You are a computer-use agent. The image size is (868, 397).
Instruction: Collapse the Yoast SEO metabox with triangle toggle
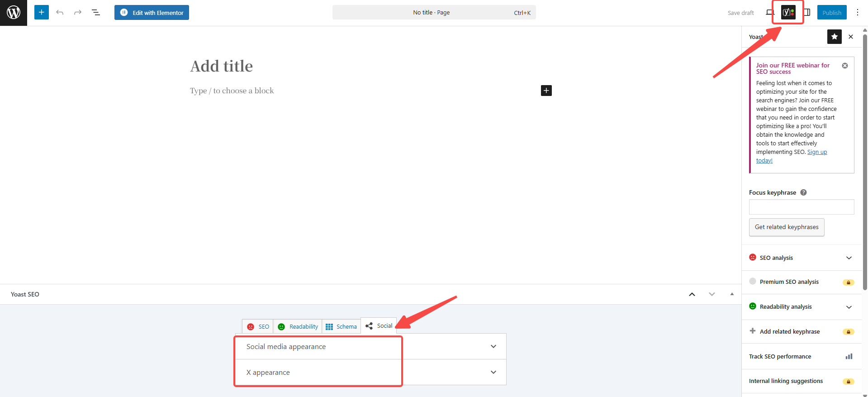tap(732, 294)
